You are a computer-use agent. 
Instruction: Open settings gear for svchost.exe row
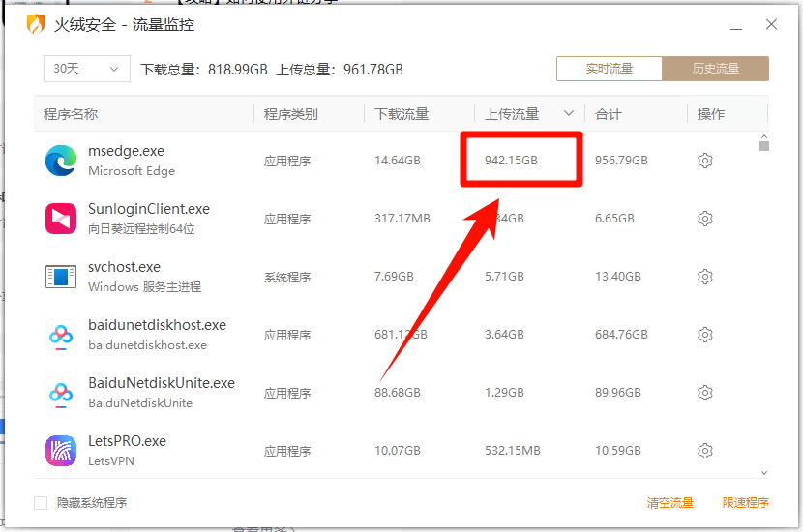point(704,277)
